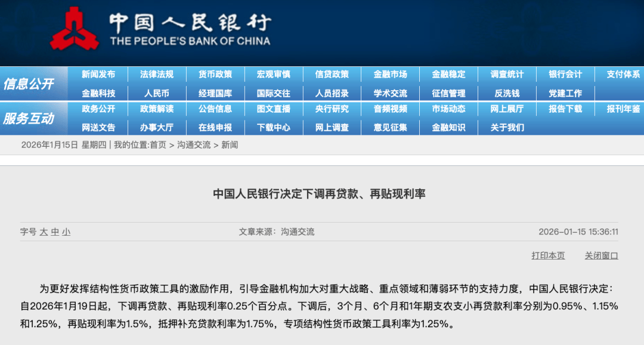Visit the 反洗钱 page
The image size is (644, 345).
coord(507,92)
